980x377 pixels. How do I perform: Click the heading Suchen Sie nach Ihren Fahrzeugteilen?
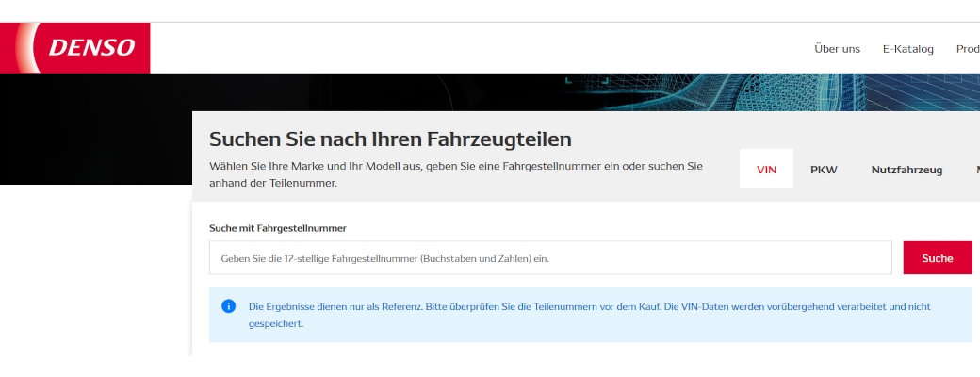390,139
